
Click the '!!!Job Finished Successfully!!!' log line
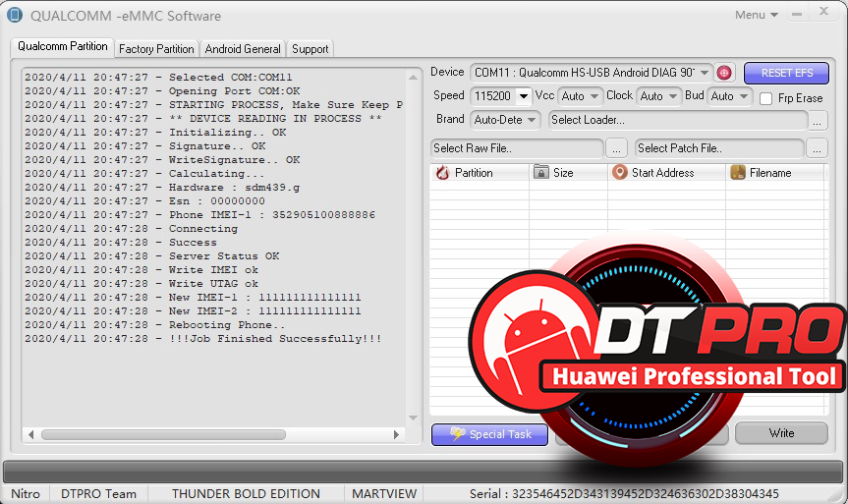click(202, 339)
